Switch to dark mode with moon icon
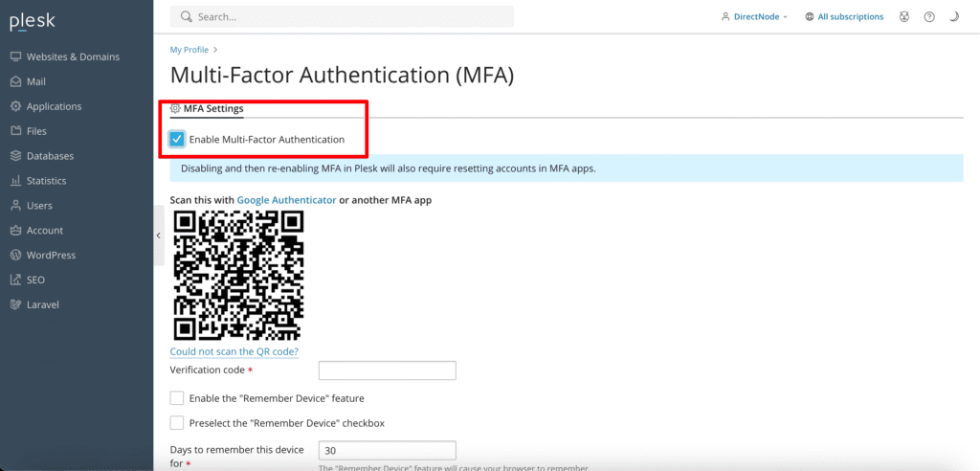Screen dimensions: 980x471 (954, 17)
